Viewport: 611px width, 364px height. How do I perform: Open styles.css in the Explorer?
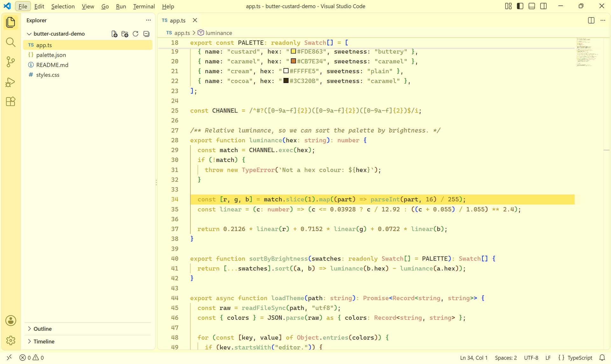coord(88,75)
